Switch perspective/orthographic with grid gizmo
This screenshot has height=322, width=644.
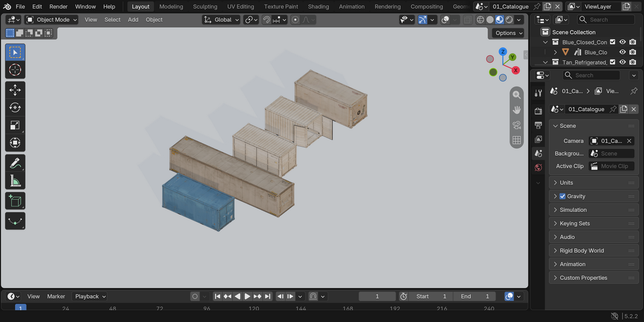(516, 140)
